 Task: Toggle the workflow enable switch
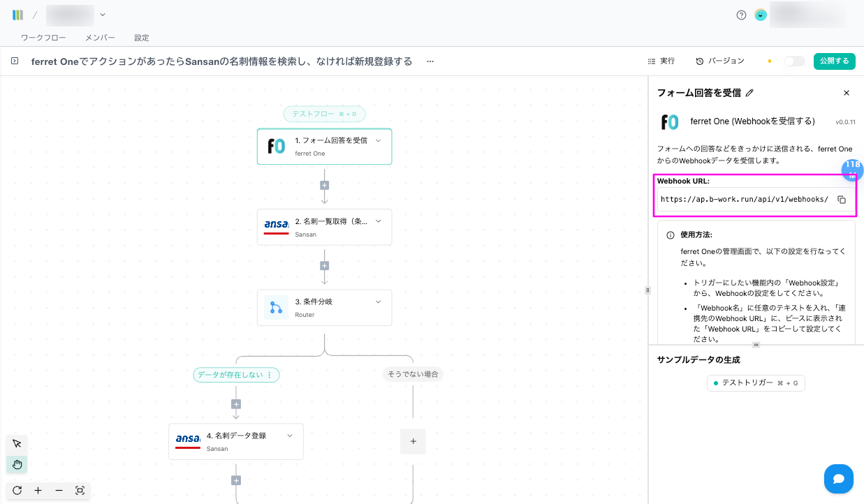pyautogui.click(x=794, y=61)
